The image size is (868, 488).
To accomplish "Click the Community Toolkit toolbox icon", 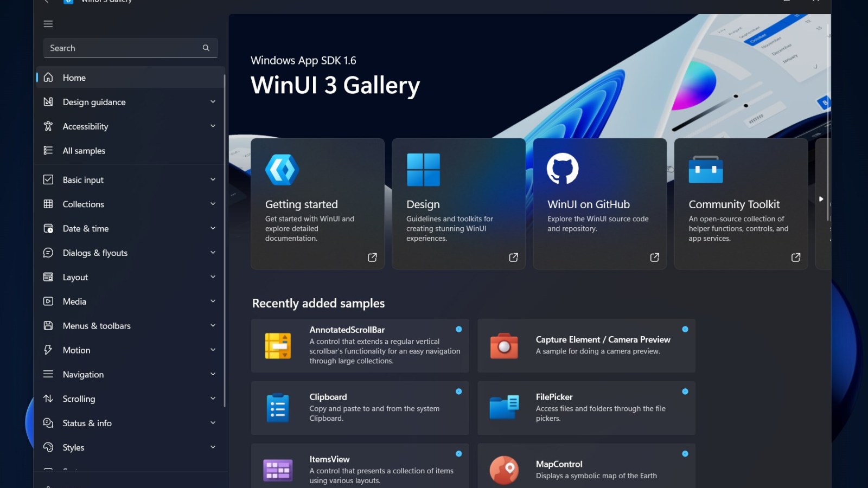I will (705, 170).
